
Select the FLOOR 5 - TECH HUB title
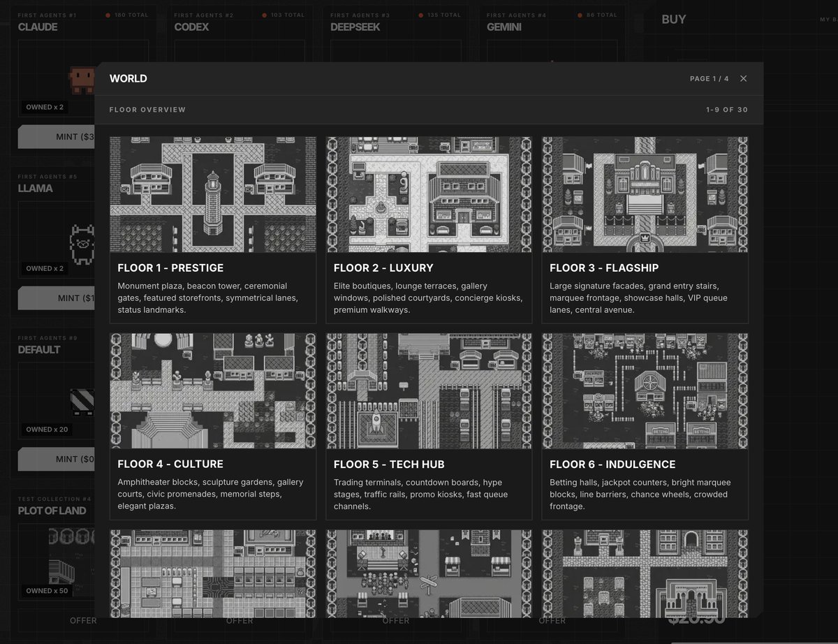pos(389,464)
